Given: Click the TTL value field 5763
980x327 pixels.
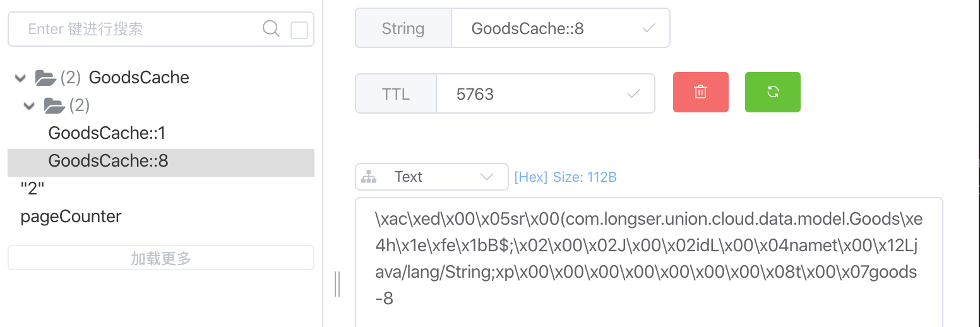Looking at the screenshot, I should (x=530, y=94).
